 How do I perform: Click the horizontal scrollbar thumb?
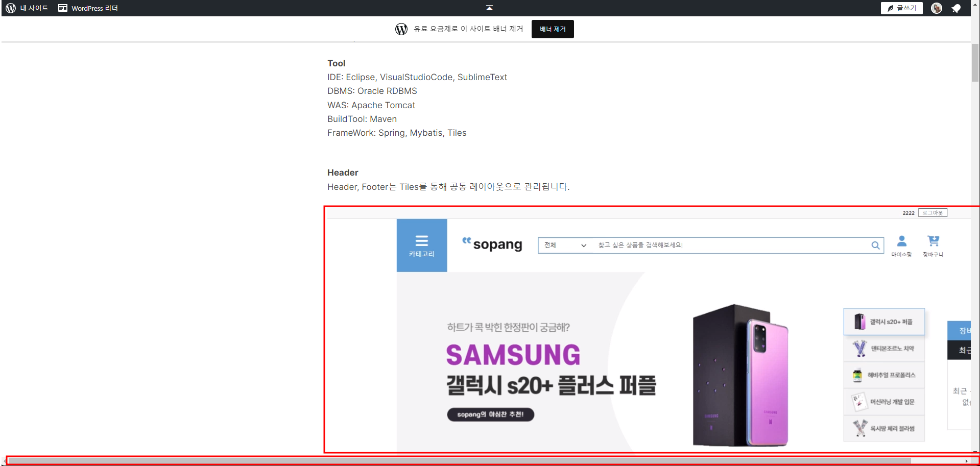point(460,461)
